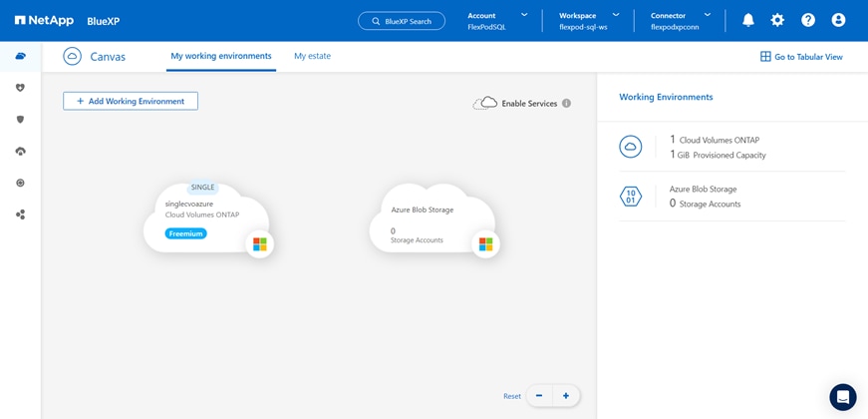Viewport: 868px width, 419px height.
Task: Open the help question mark icon
Action: click(808, 21)
